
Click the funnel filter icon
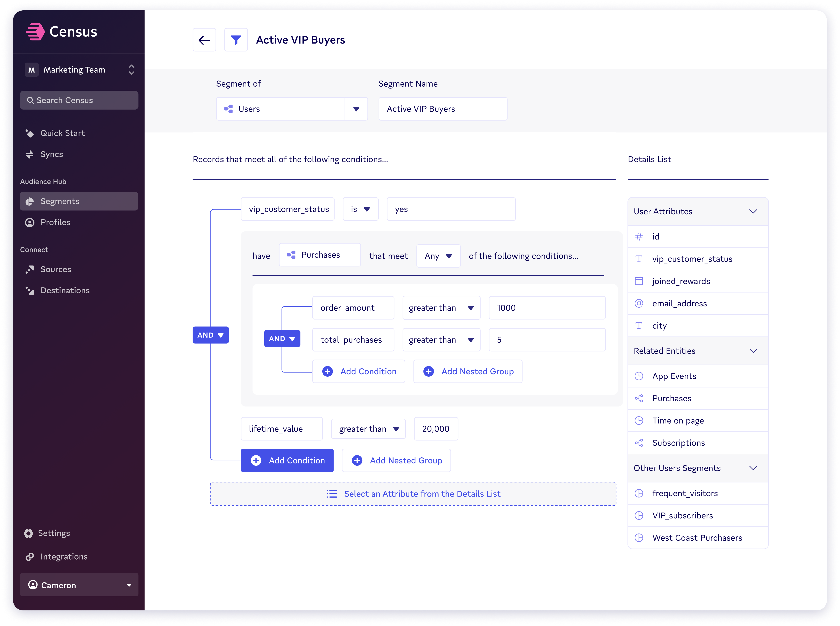[x=236, y=40]
